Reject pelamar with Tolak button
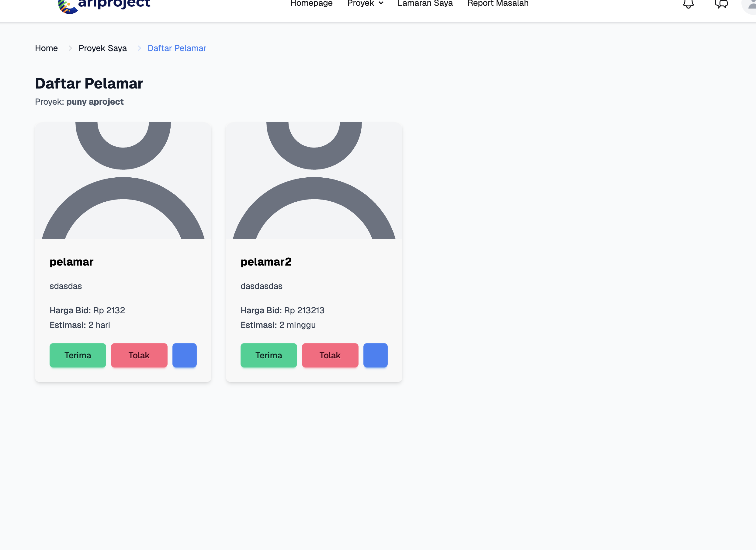Image resolution: width=756 pixels, height=550 pixels. pos(139,355)
